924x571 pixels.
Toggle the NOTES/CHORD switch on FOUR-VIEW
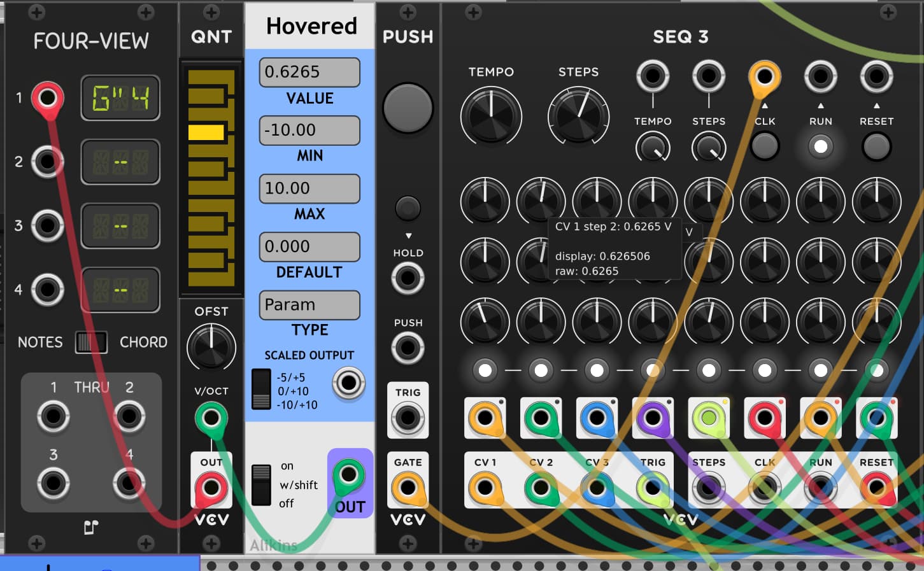pyautogui.click(x=91, y=342)
